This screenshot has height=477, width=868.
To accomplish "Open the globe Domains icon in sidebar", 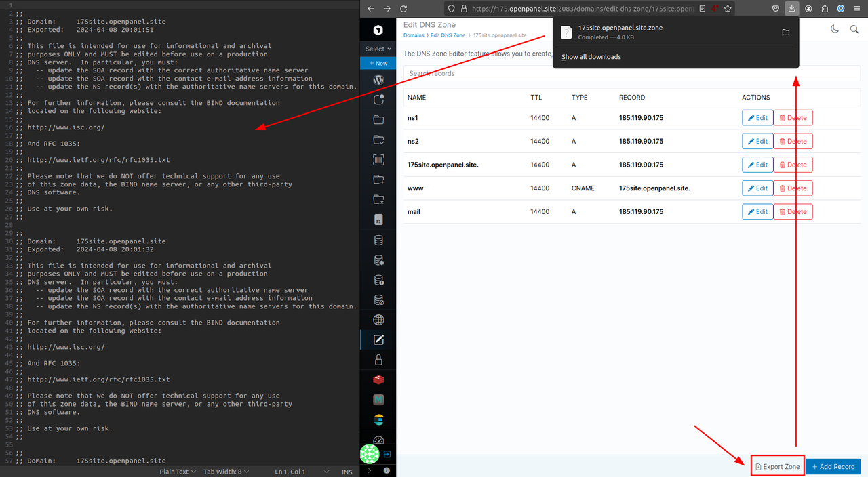I will tap(378, 320).
